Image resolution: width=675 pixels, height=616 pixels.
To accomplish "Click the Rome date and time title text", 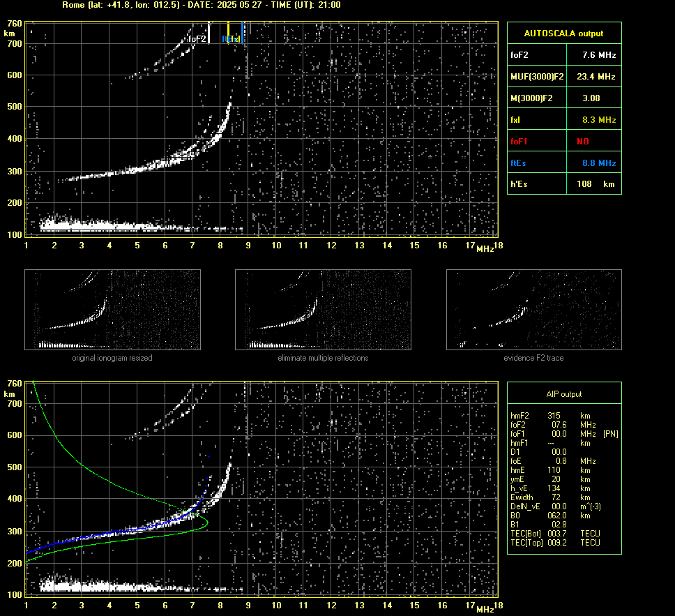I will click(x=202, y=5).
